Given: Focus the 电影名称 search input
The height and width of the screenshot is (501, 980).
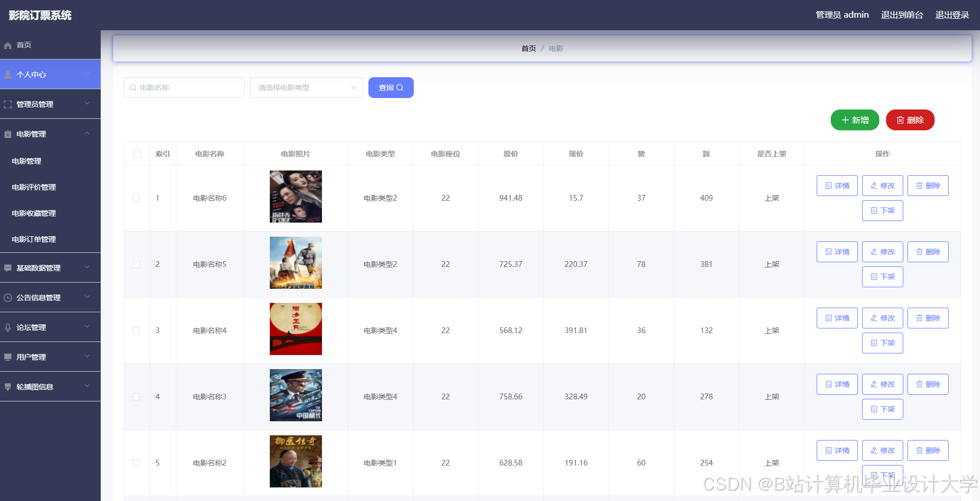Looking at the screenshot, I should (184, 88).
